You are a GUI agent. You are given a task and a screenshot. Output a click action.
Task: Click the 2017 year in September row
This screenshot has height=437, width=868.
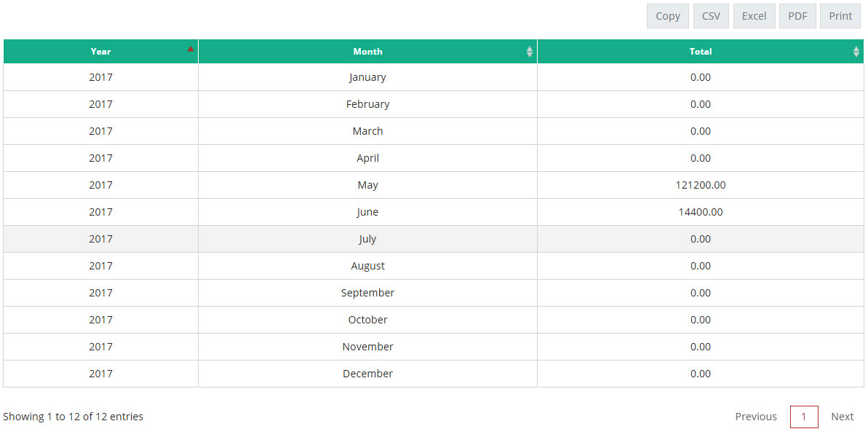coord(100,293)
